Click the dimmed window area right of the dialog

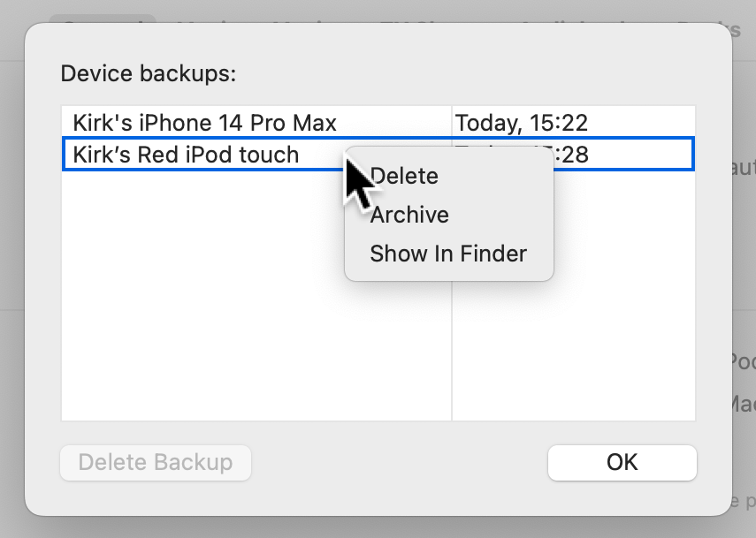745,265
